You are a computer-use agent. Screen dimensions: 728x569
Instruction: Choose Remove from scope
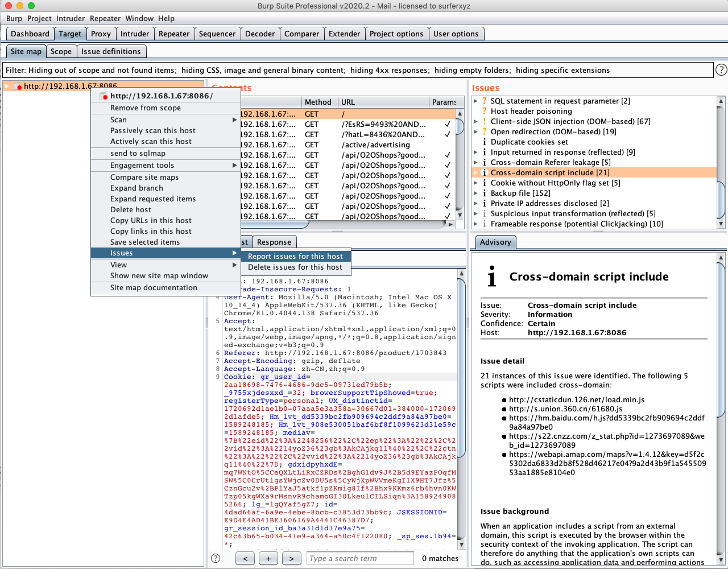(166, 108)
